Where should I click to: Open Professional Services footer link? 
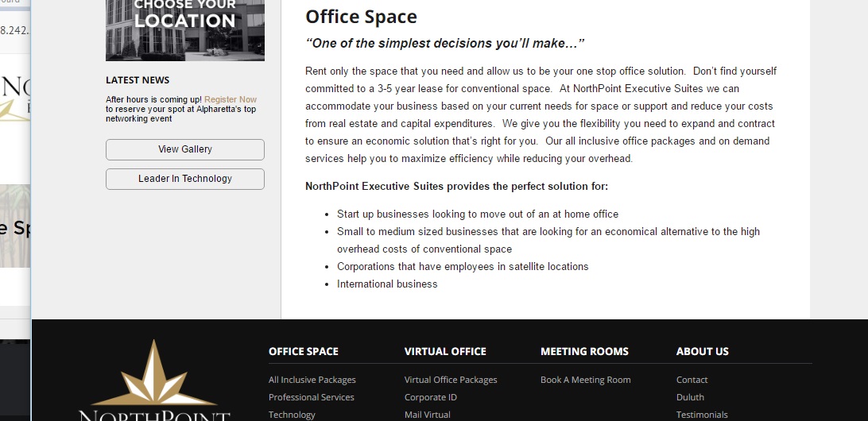tap(311, 397)
